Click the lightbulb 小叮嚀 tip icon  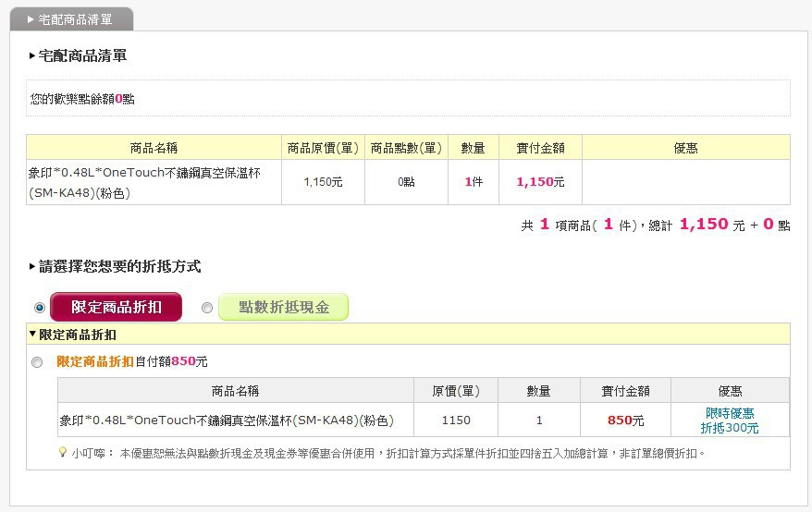(x=62, y=453)
